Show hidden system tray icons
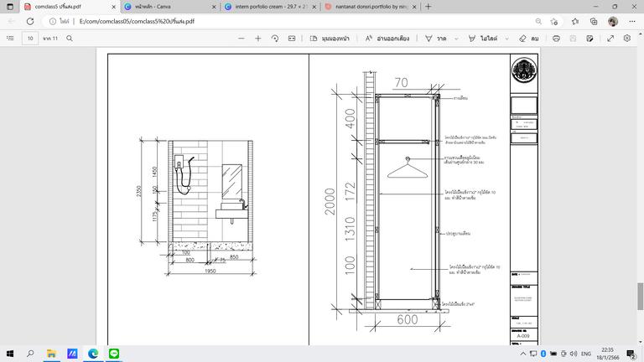644x362 pixels. (523, 354)
